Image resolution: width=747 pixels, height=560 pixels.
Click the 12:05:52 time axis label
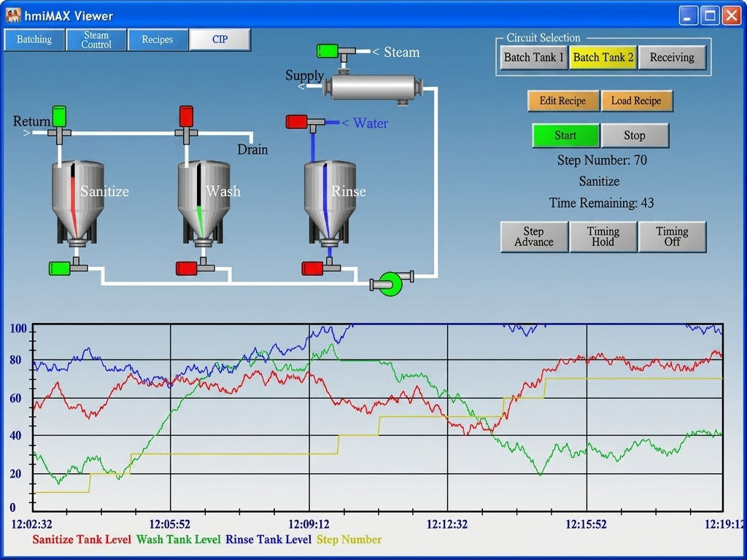coord(169,525)
